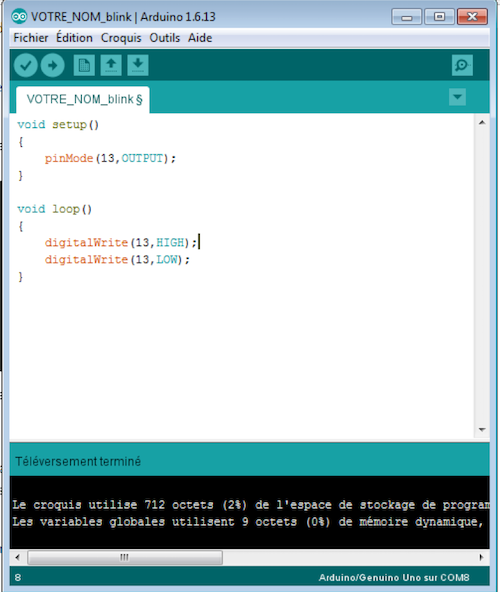Open the Outils menu
Viewport: 500px width, 592px height.
165,38
